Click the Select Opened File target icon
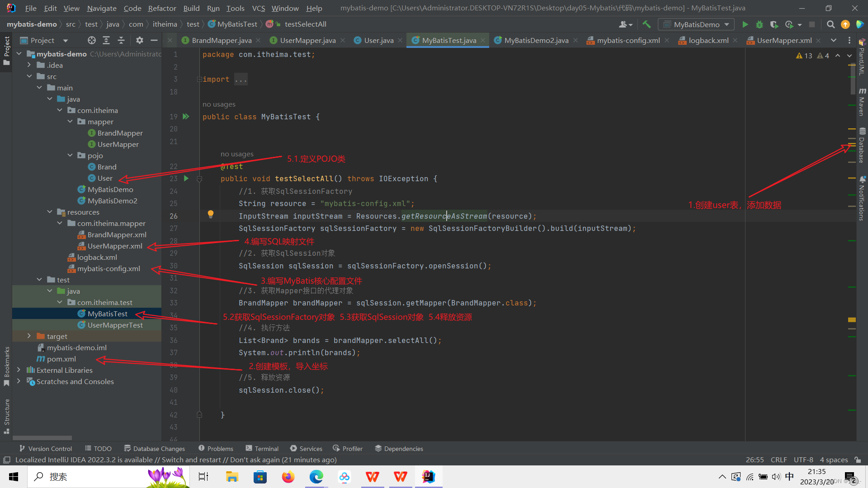Viewport: 868px width, 488px height. click(92, 40)
